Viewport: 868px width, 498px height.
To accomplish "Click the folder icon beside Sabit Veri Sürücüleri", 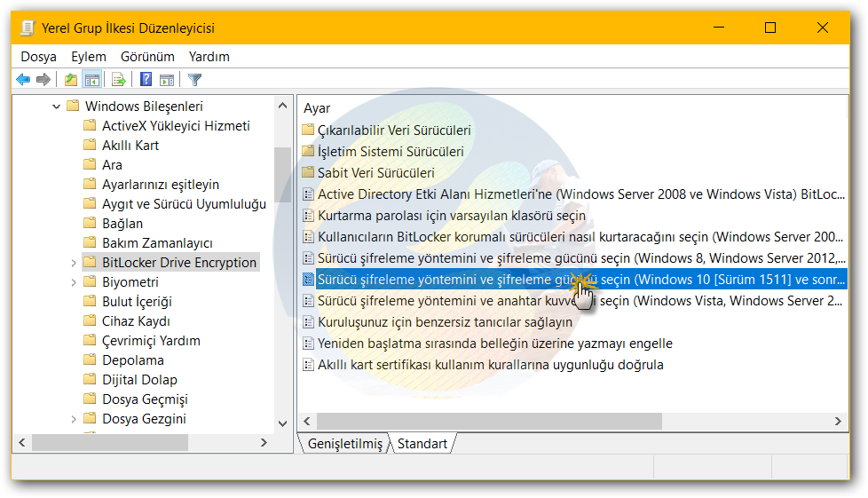I will 308,173.
